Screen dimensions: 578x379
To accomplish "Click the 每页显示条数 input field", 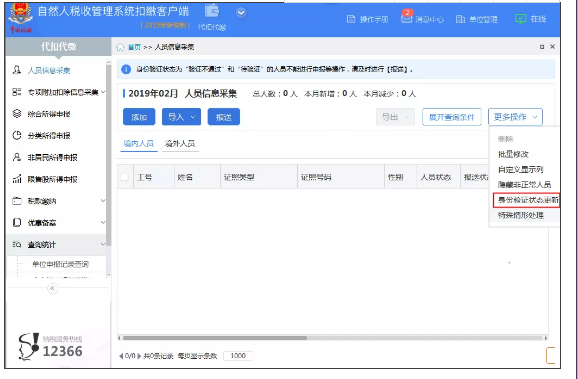I will (238, 356).
